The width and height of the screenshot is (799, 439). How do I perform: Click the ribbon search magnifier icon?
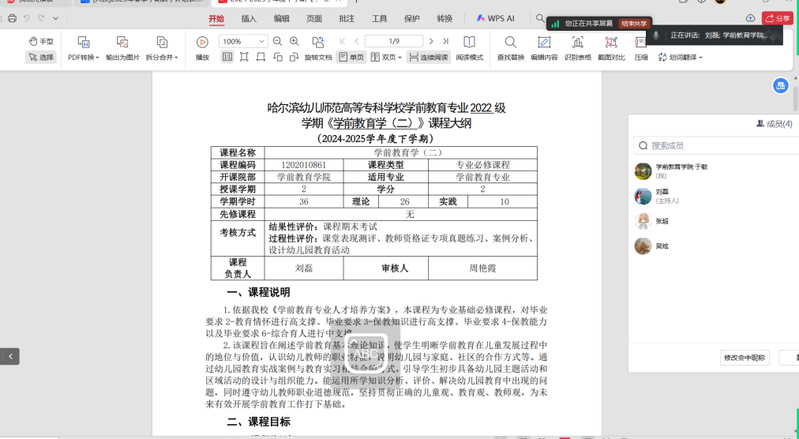540,18
